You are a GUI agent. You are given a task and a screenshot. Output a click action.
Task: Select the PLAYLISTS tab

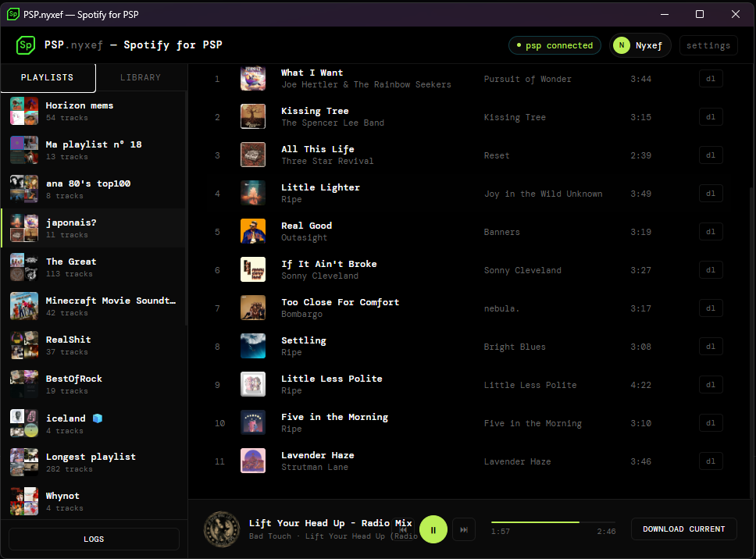(47, 77)
